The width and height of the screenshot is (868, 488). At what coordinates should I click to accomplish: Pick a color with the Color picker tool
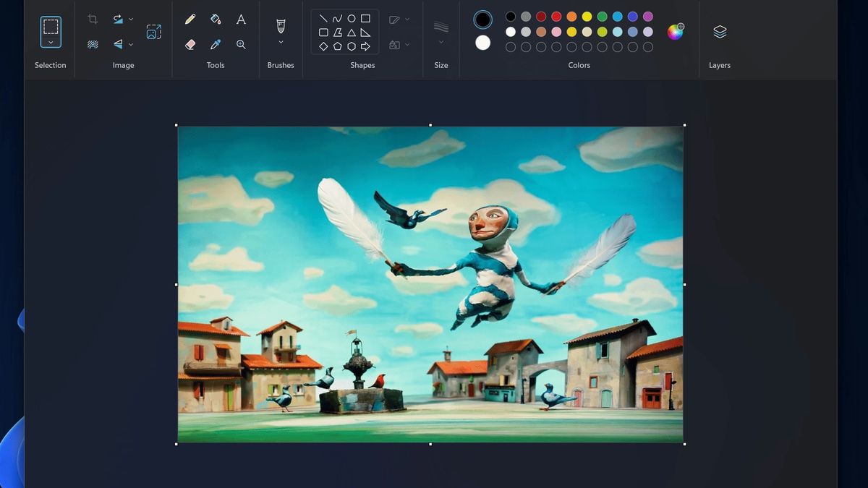(x=215, y=44)
